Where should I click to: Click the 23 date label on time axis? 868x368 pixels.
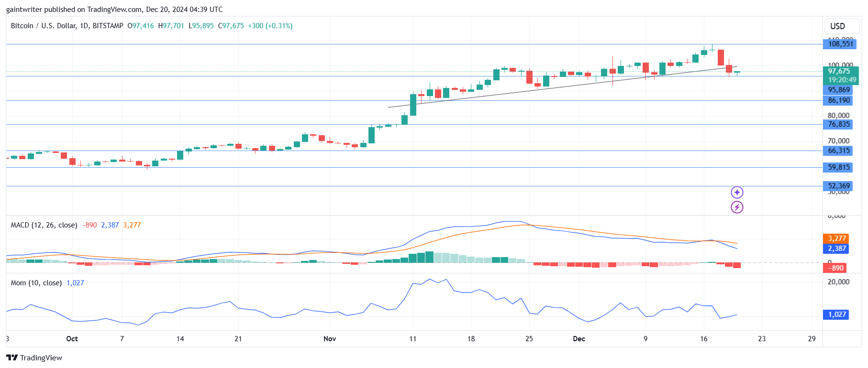pyautogui.click(x=762, y=339)
